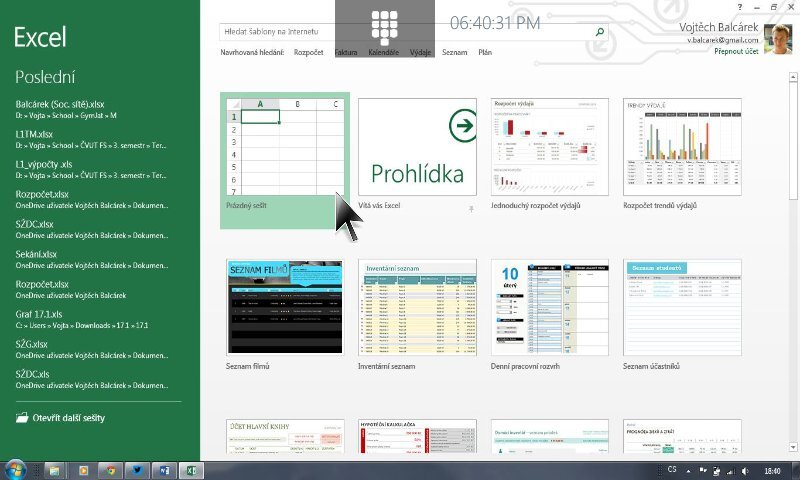The height and width of the screenshot is (480, 800).
Task: Open the Účet hlavní knihy template
Action: pos(285,436)
